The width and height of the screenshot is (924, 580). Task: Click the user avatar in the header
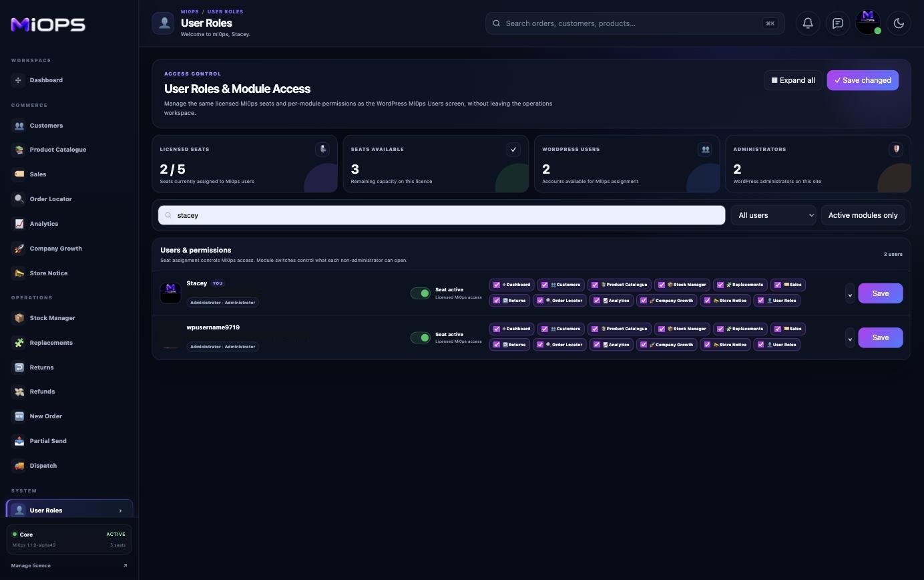click(x=868, y=22)
